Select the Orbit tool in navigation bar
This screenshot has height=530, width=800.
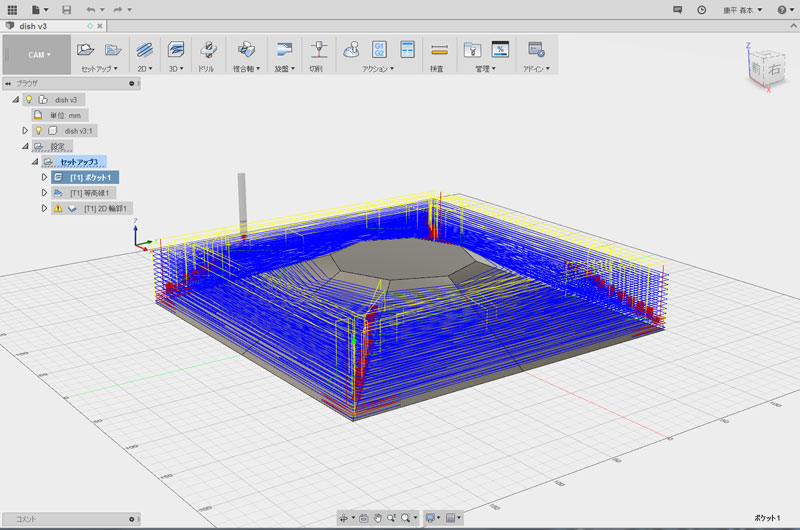pyautogui.click(x=346, y=518)
